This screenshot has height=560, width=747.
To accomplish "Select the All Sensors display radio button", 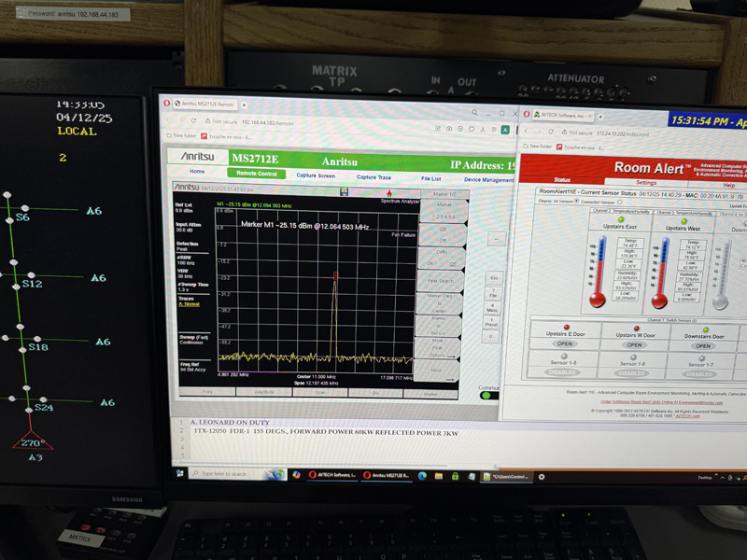I will point(577,201).
